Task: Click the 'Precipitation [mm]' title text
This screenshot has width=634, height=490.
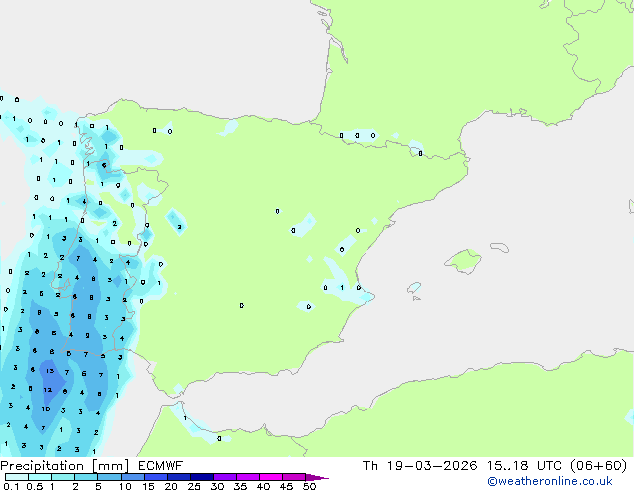Action: pyautogui.click(x=65, y=466)
